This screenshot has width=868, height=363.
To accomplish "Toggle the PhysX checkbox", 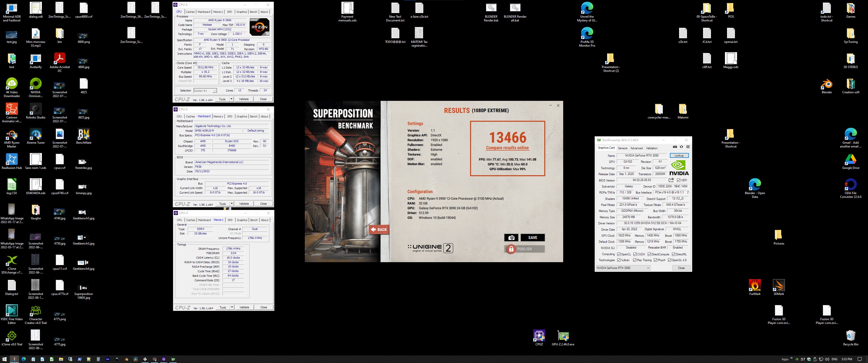I will point(655,260).
